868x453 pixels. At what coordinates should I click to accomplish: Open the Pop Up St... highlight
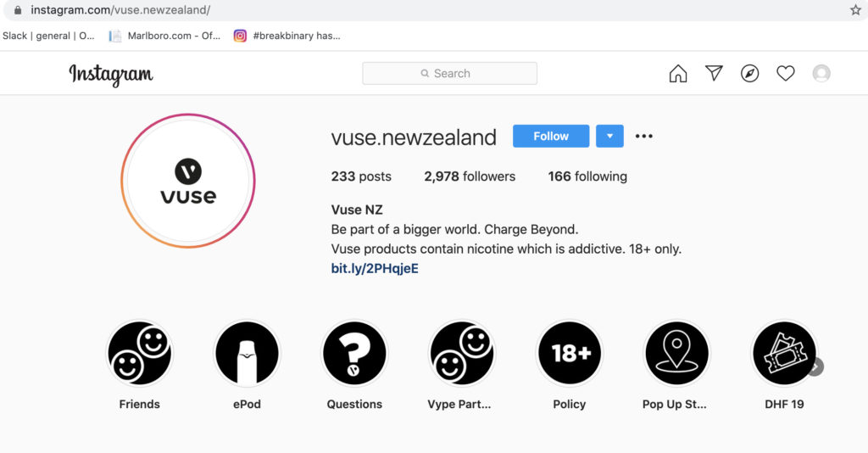(676, 353)
